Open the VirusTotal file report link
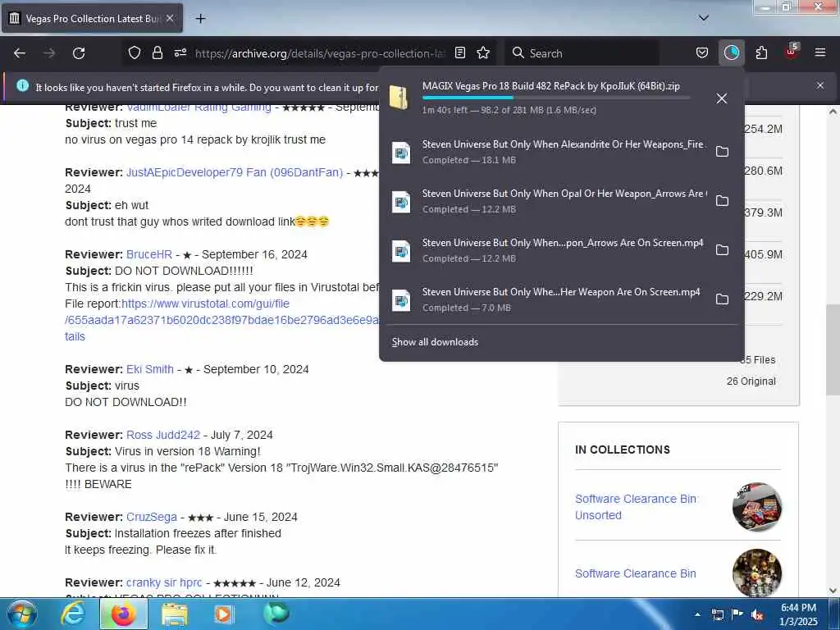 click(222, 320)
